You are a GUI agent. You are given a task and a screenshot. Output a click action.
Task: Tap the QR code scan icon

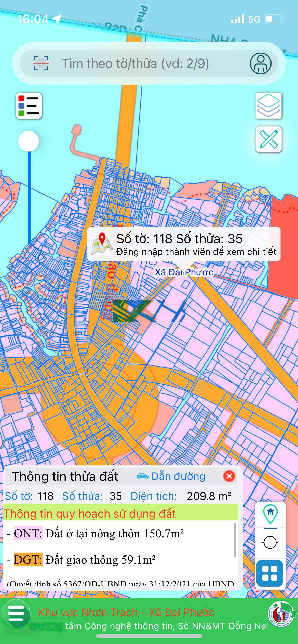coord(41,63)
